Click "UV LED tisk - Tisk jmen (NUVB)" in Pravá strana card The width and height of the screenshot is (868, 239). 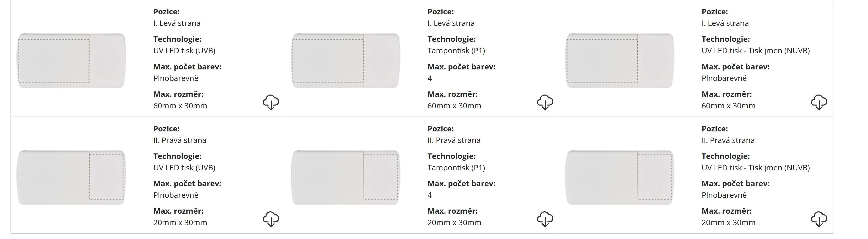(x=755, y=168)
